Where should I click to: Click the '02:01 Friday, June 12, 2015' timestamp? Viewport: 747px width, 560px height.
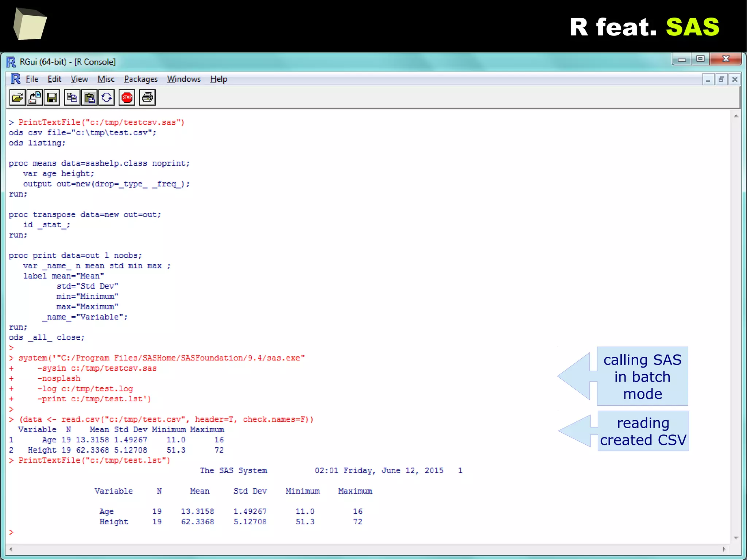click(379, 471)
